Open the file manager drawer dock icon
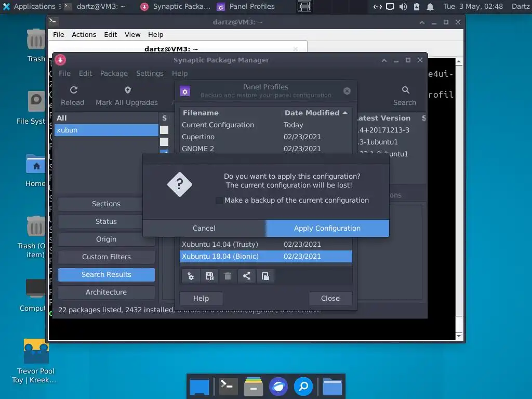 tap(254, 387)
